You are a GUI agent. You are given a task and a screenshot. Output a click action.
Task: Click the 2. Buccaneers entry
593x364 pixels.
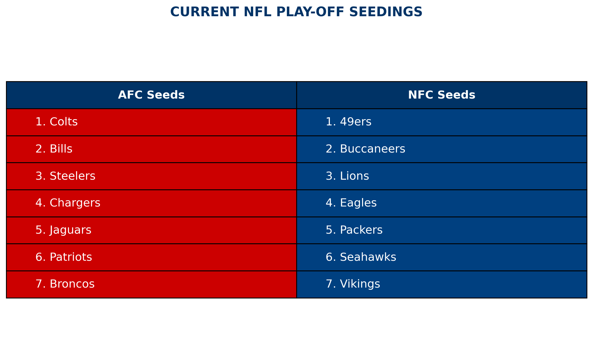click(365, 149)
